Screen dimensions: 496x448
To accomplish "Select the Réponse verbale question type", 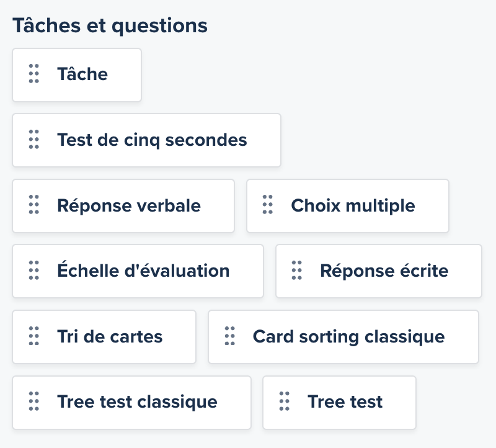I will [124, 205].
